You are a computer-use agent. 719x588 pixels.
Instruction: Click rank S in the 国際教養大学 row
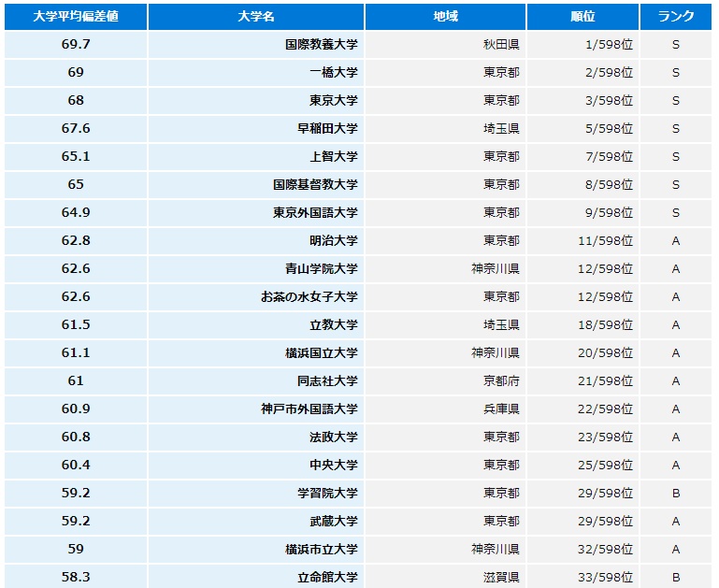click(676, 45)
